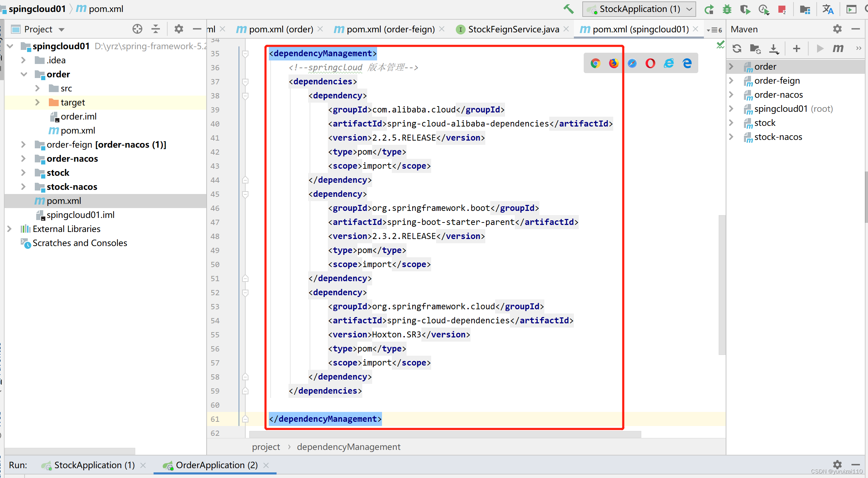The image size is (868, 478).
Task: Open in Firefox browser icon
Action: click(614, 63)
